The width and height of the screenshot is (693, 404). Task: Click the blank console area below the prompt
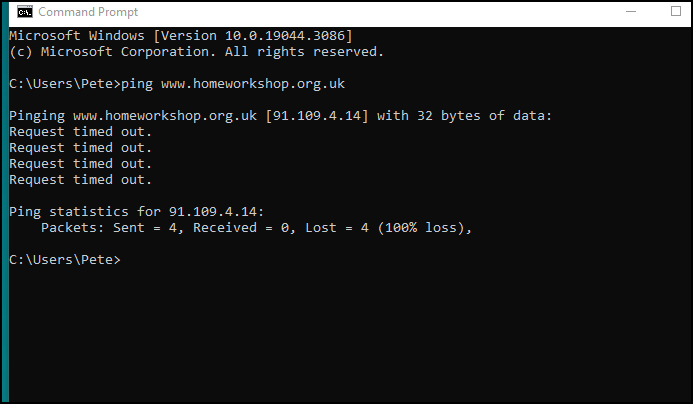[349, 336]
